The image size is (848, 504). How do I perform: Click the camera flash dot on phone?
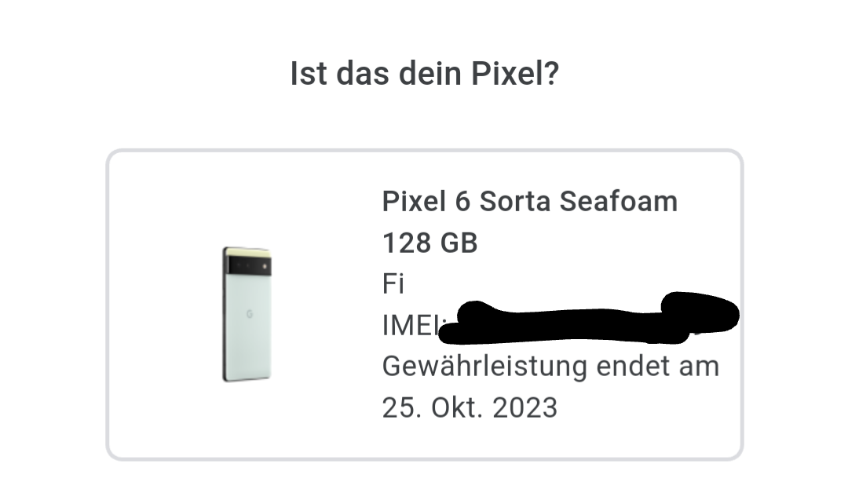pyautogui.click(x=265, y=266)
